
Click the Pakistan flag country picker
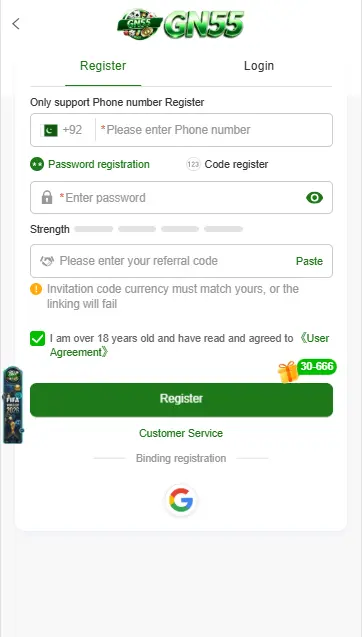[50, 130]
